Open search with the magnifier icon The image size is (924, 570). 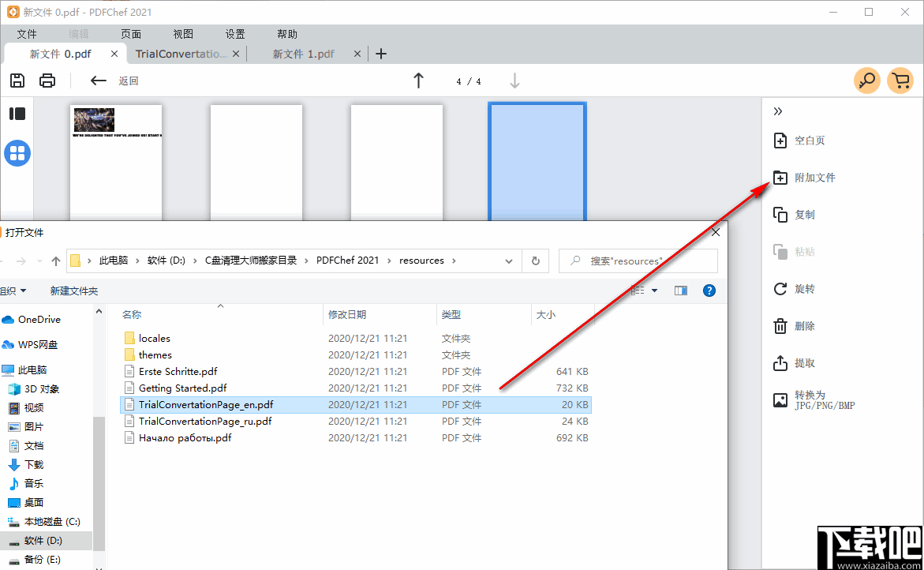pyautogui.click(x=866, y=81)
